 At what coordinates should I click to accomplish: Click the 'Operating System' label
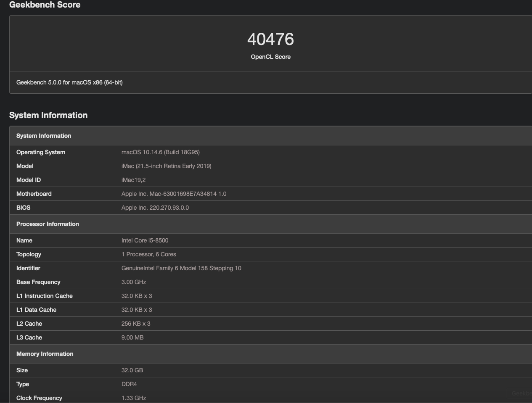pyautogui.click(x=41, y=152)
